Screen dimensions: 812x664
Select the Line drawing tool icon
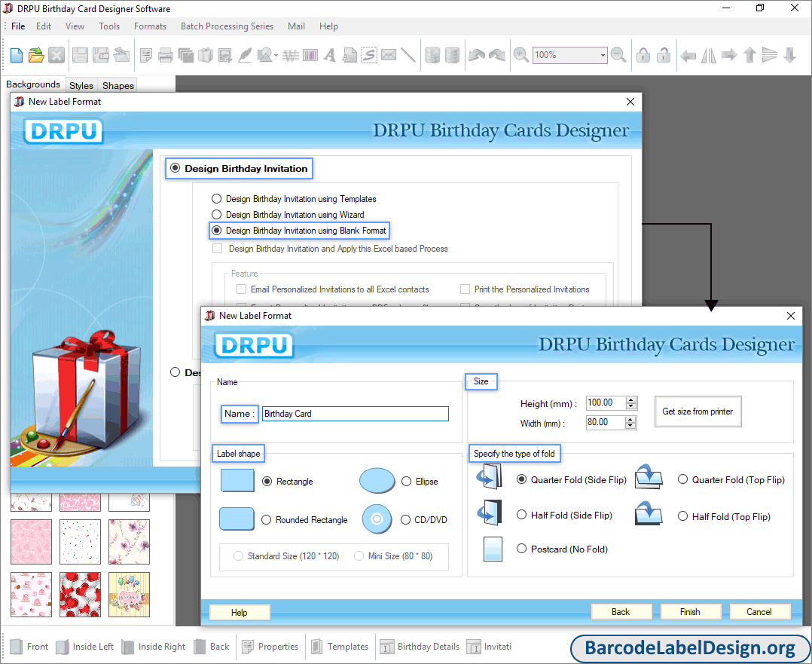(408, 55)
